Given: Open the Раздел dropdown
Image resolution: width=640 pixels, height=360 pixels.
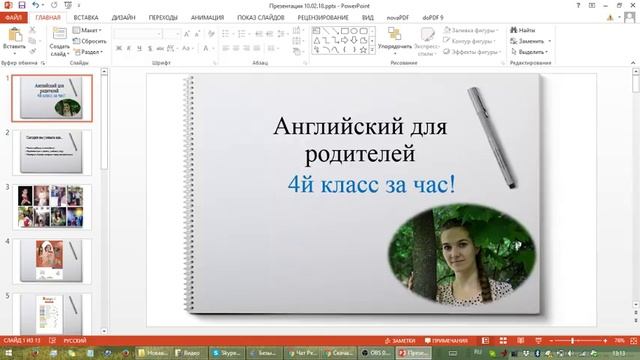Looking at the screenshot, I should (89, 52).
